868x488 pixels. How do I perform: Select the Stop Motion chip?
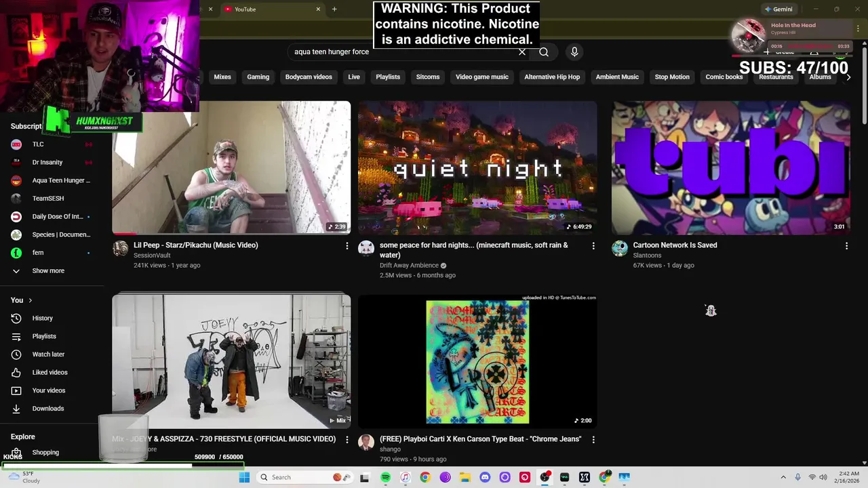coord(672,77)
